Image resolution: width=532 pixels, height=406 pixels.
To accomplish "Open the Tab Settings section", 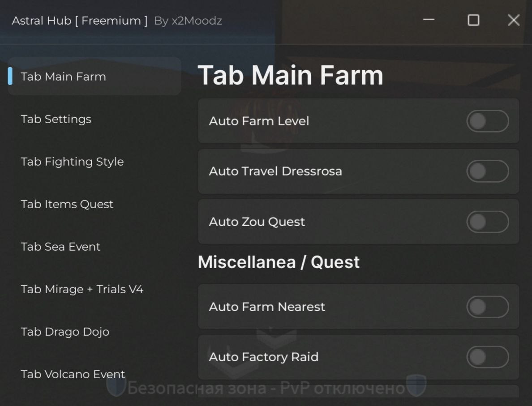I will 56,119.
